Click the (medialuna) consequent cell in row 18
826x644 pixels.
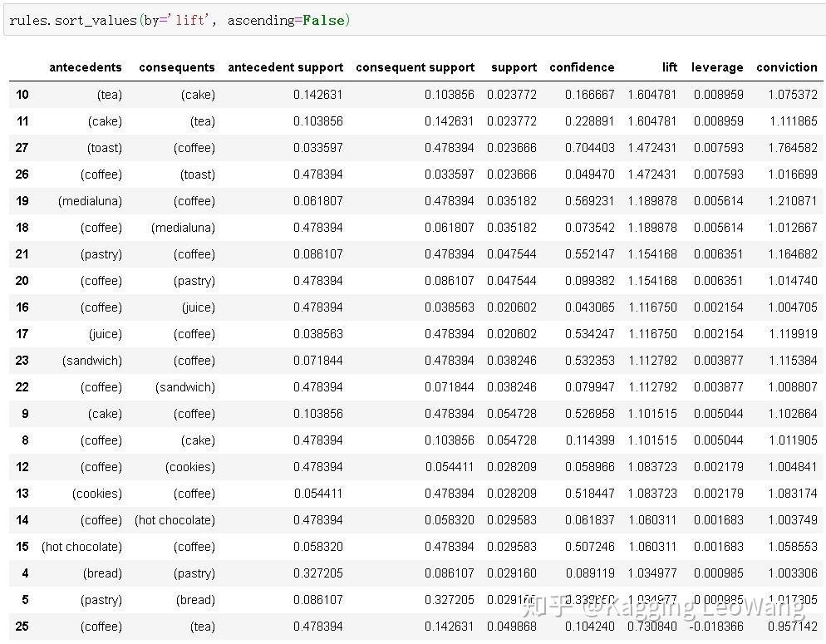[x=183, y=228]
